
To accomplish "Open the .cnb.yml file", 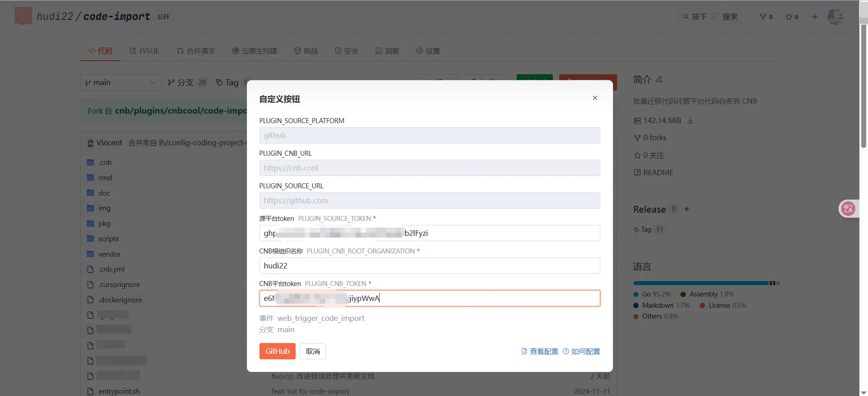I will tap(111, 269).
